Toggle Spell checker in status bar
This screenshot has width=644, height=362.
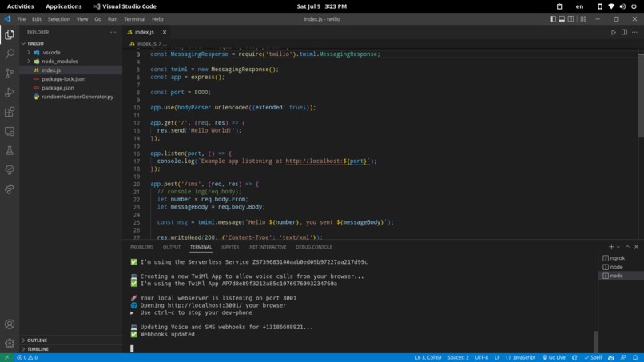click(x=593, y=357)
